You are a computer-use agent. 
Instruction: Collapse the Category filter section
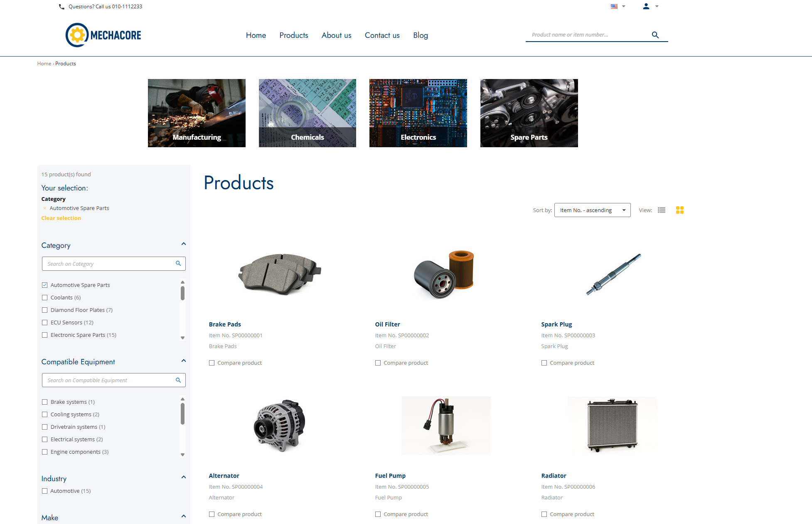[183, 244]
